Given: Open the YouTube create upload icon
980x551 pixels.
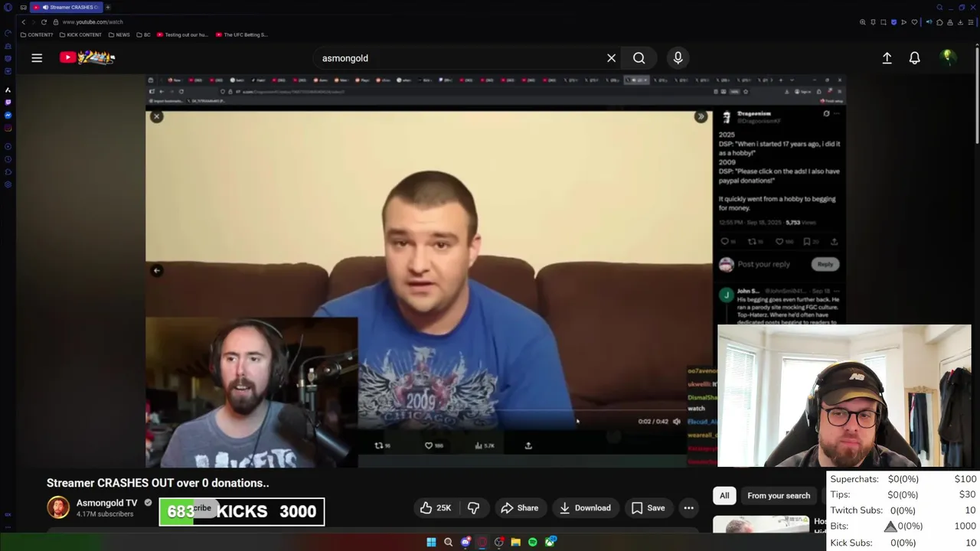Looking at the screenshot, I should click(x=887, y=57).
